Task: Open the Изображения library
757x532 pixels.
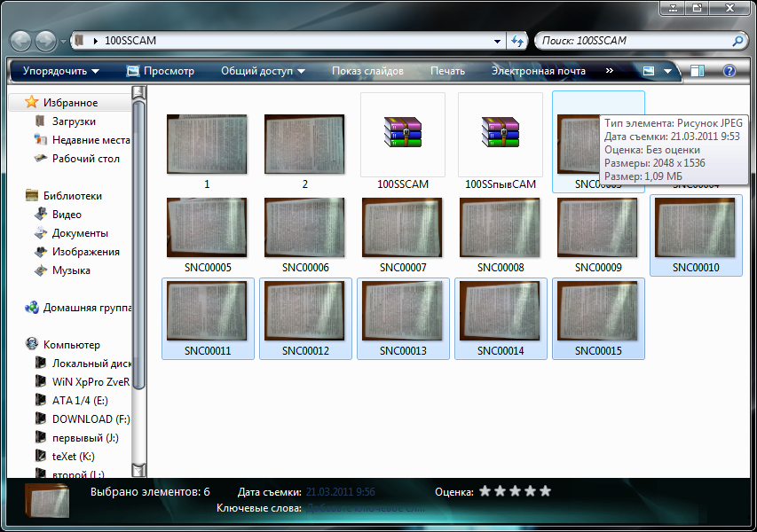Action: point(85,252)
